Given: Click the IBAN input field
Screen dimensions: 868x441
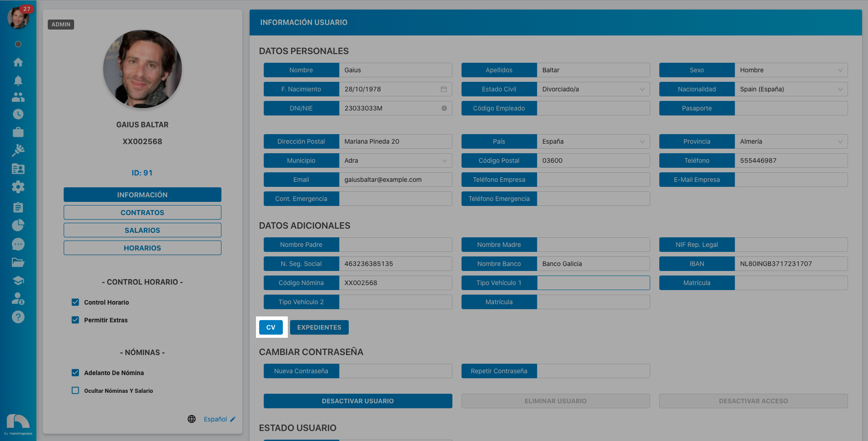Looking at the screenshot, I should point(791,264).
